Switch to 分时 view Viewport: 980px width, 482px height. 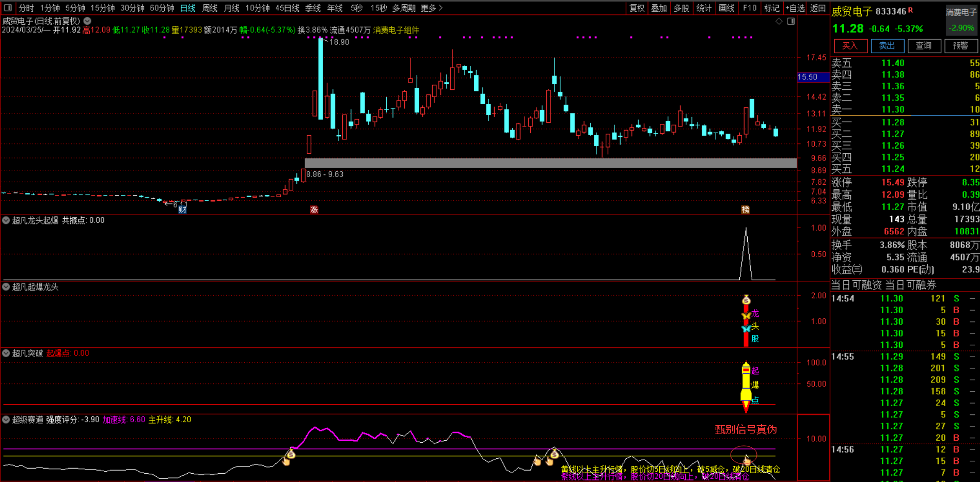coord(26,8)
